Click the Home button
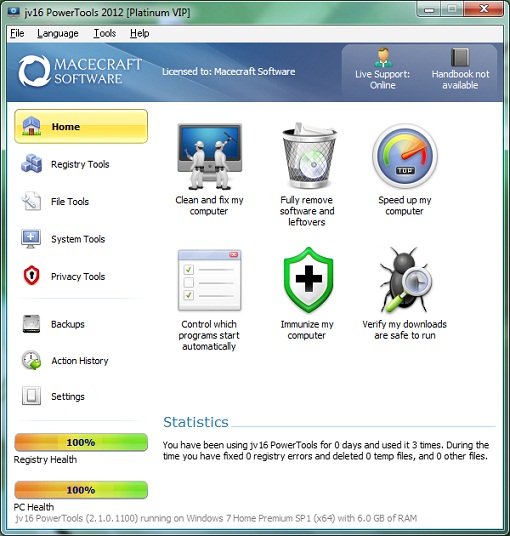Screen dimensions: 510x536 point(81,126)
